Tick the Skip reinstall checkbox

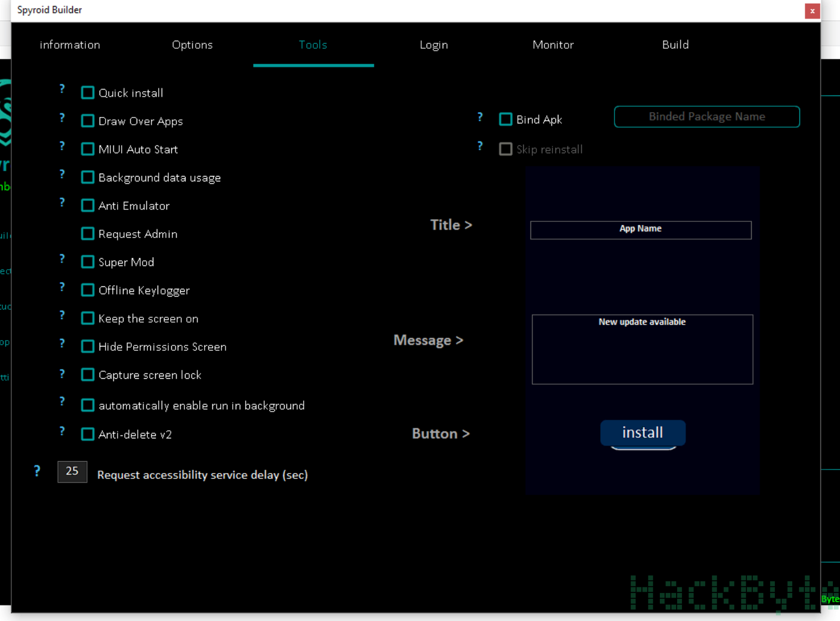pyautogui.click(x=506, y=149)
